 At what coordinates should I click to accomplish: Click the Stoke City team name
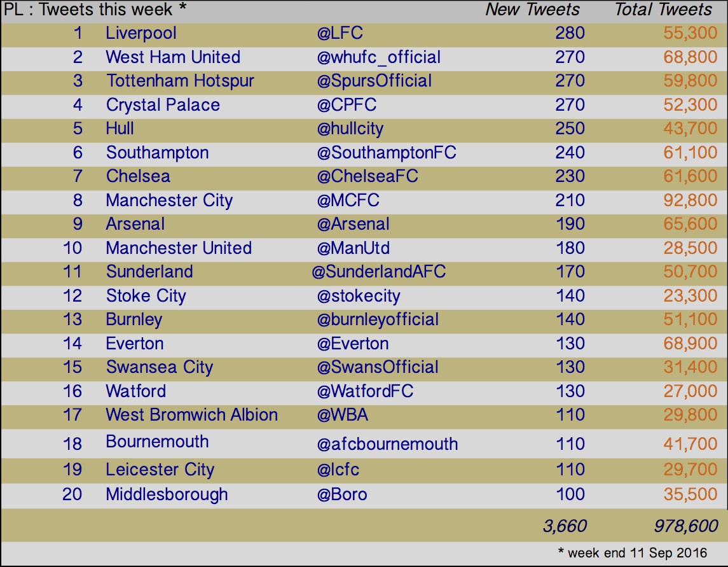click(x=146, y=297)
